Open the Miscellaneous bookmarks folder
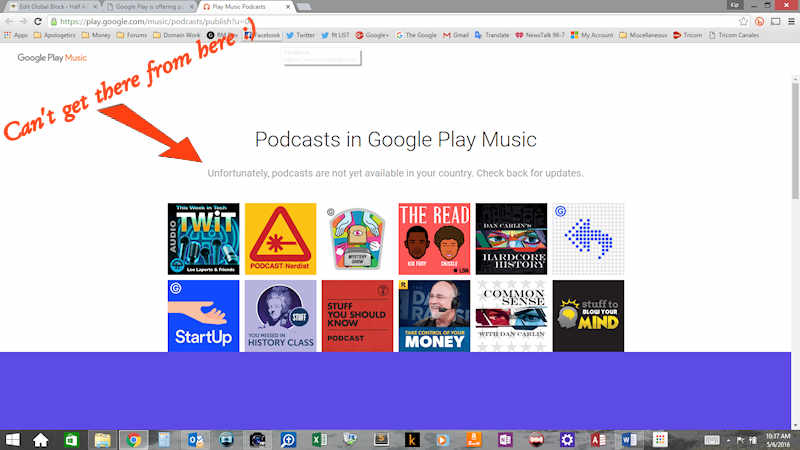 coord(640,35)
